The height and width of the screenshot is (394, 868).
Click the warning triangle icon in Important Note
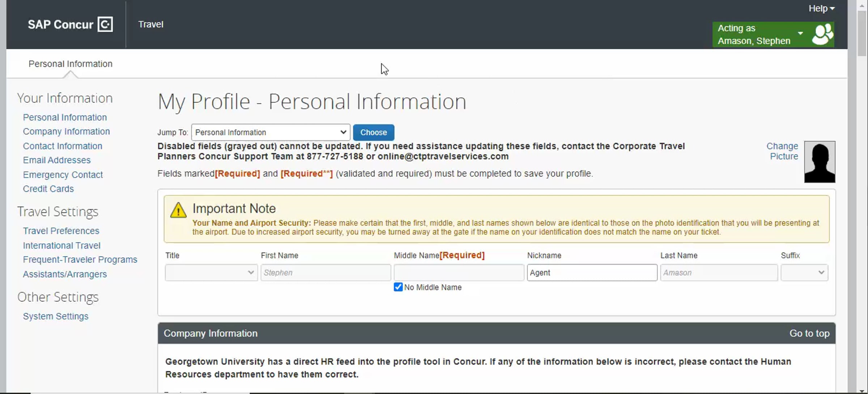(178, 210)
